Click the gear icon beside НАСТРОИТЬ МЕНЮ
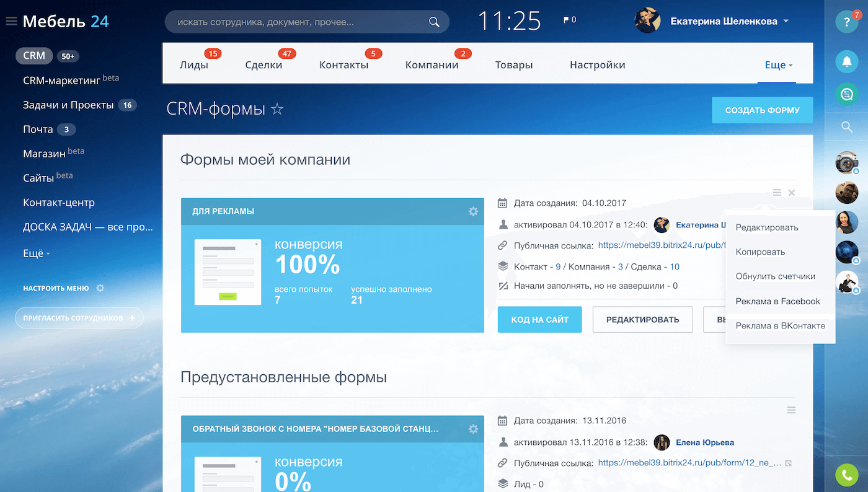 (x=100, y=288)
